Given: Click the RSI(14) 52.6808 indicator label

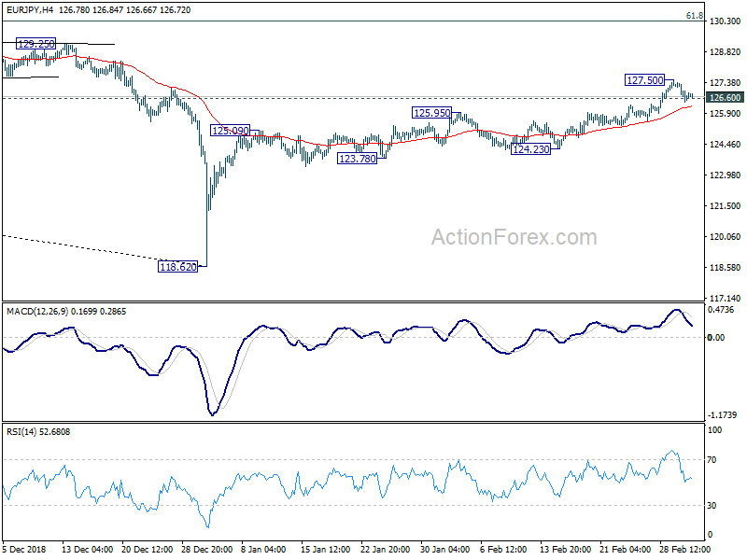Looking at the screenshot, I should (x=38, y=432).
